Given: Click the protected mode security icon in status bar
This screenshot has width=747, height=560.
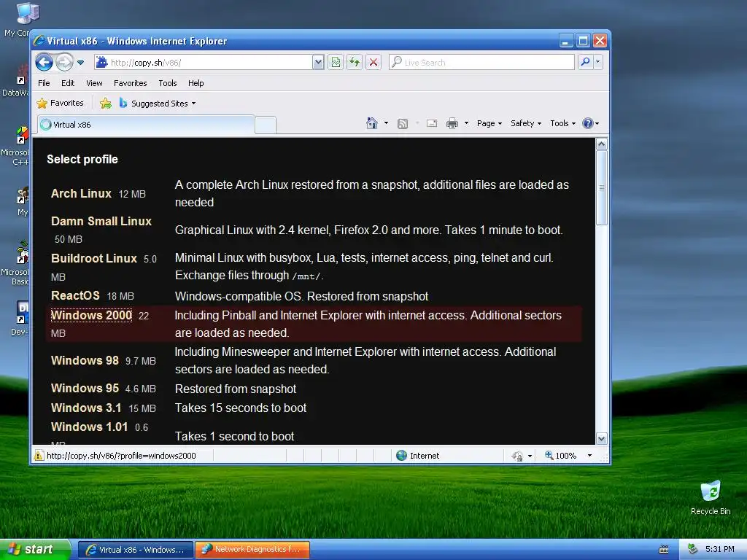Looking at the screenshot, I should [x=517, y=456].
